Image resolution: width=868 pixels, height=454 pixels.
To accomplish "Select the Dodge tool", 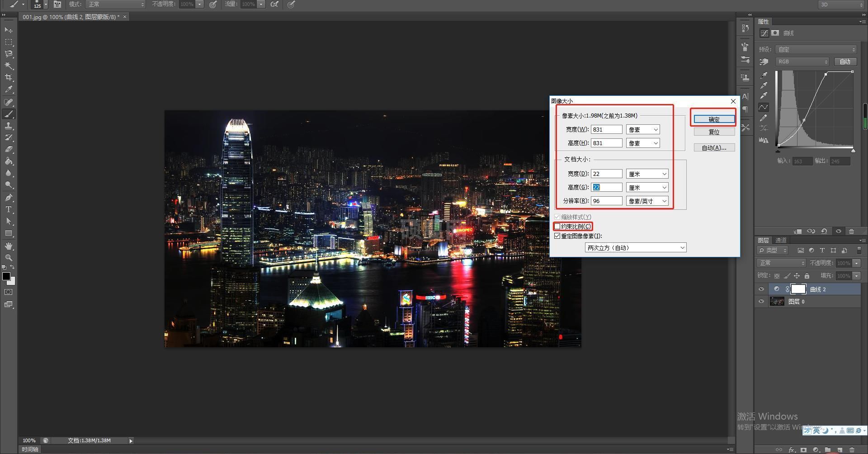I will (9, 185).
